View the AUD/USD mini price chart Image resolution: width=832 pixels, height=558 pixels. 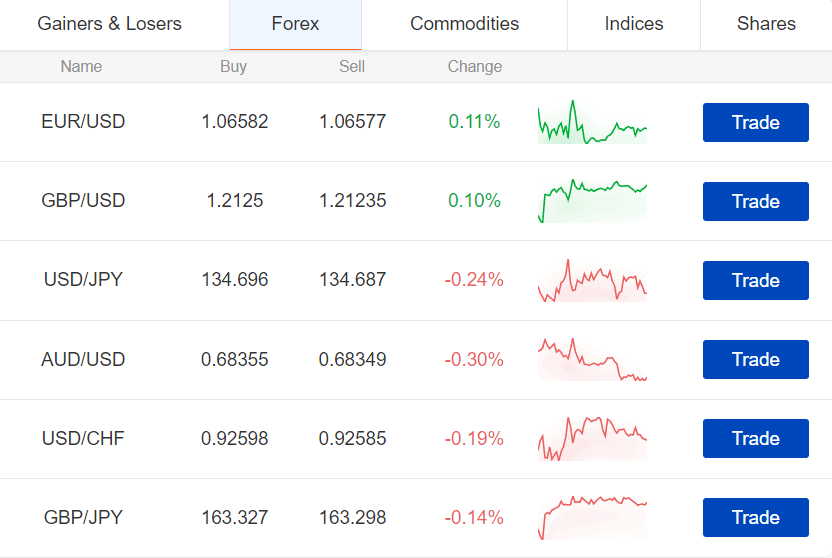pyautogui.click(x=592, y=359)
